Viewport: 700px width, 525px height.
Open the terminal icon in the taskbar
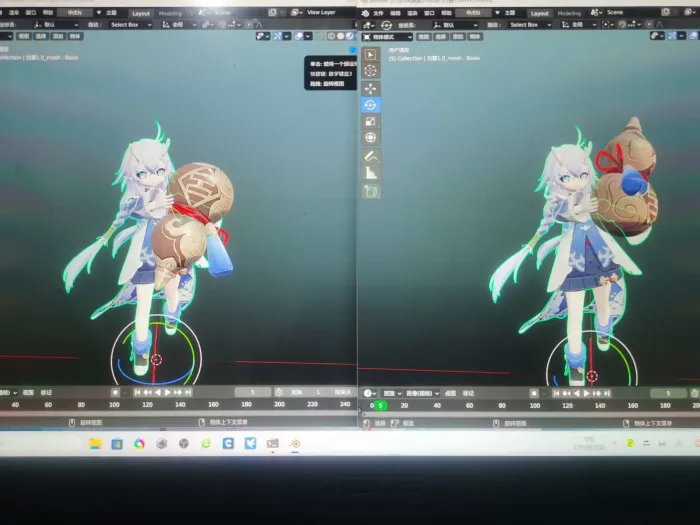click(x=272, y=443)
